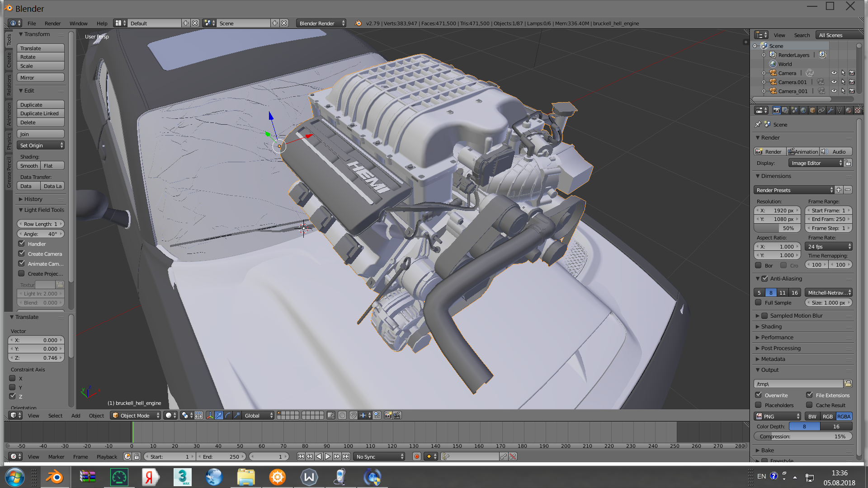Open the Object Mode dropdown

click(136, 415)
